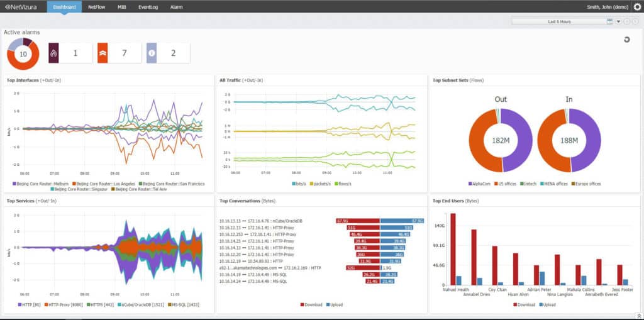This screenshot has width=644, height=320.
Task: Open the EventLog tab
Action: coord(148,7)
